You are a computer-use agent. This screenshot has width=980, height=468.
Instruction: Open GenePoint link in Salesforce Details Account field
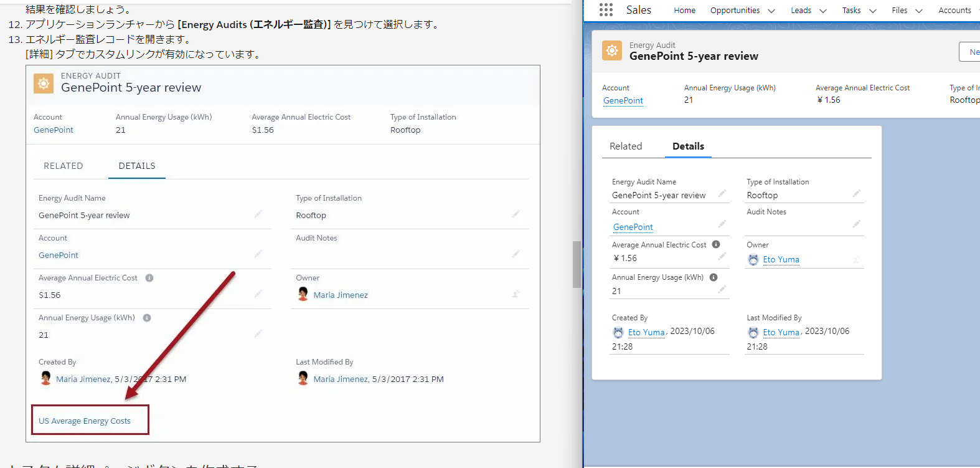[633, 227]
